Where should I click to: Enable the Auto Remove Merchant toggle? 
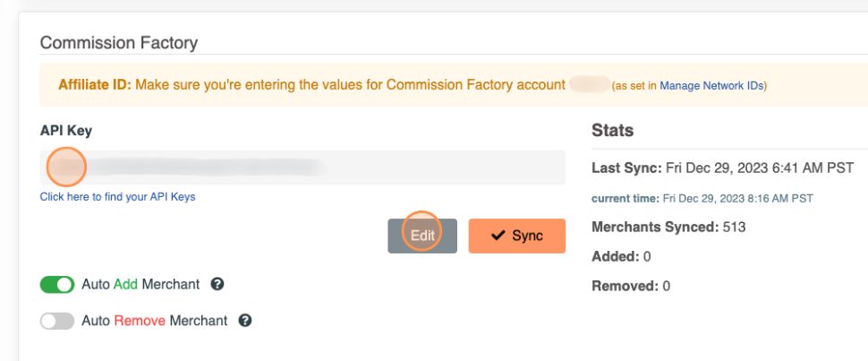57,321
